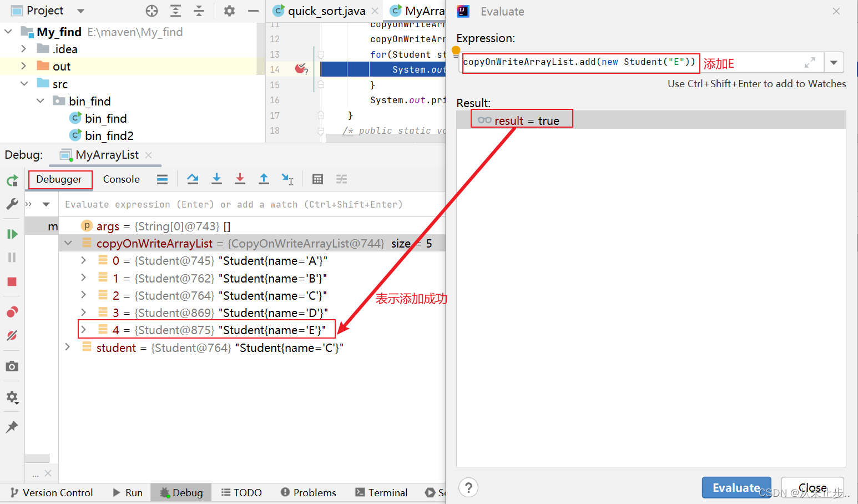The image size is (858, 504).
Task: Select args variable row
Action: [252, 226]
